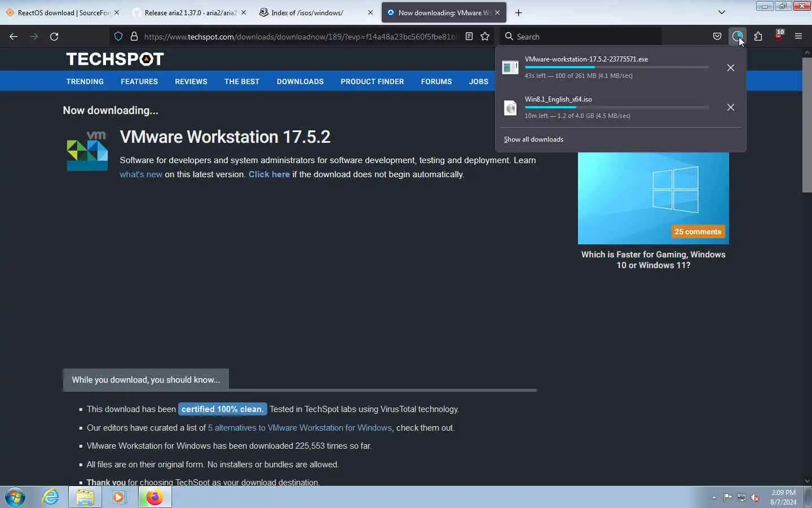Viewport: 812px width, 508px height.
Task: Open the Firefox hamburger menu
Action: [798, 36]
